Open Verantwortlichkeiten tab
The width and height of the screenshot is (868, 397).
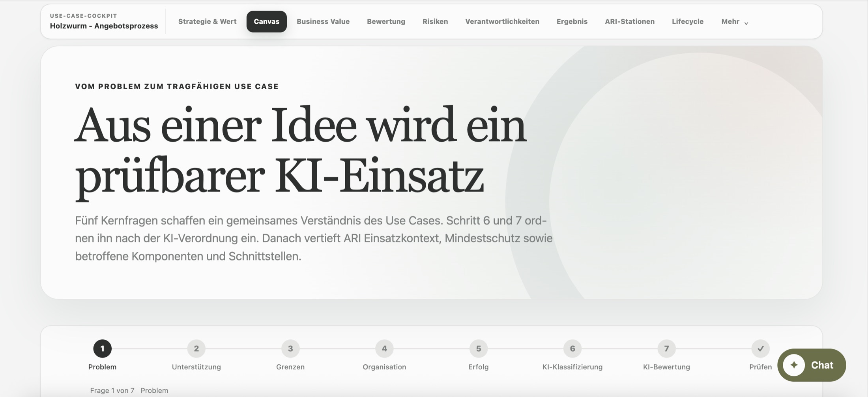(502, 21)
